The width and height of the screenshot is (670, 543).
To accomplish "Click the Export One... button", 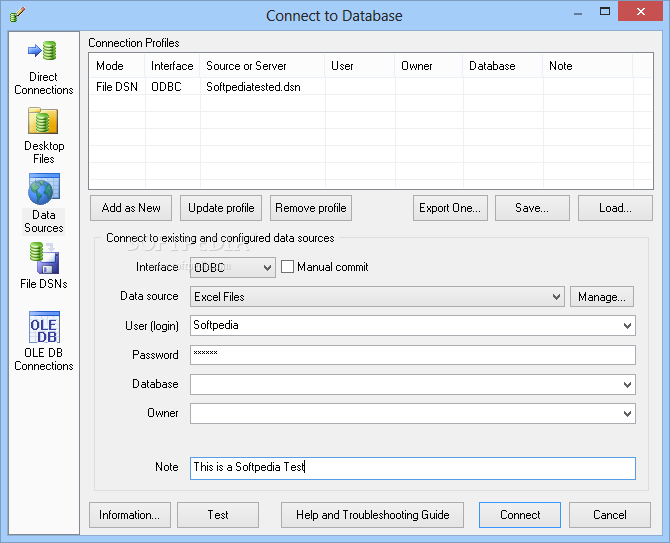I will pos(450,208).
